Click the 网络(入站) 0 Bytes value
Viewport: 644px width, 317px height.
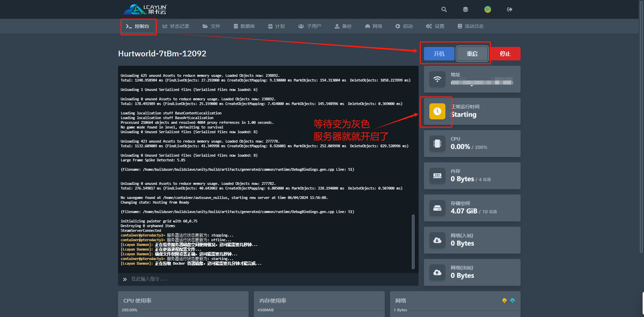(x=463, y=243)
